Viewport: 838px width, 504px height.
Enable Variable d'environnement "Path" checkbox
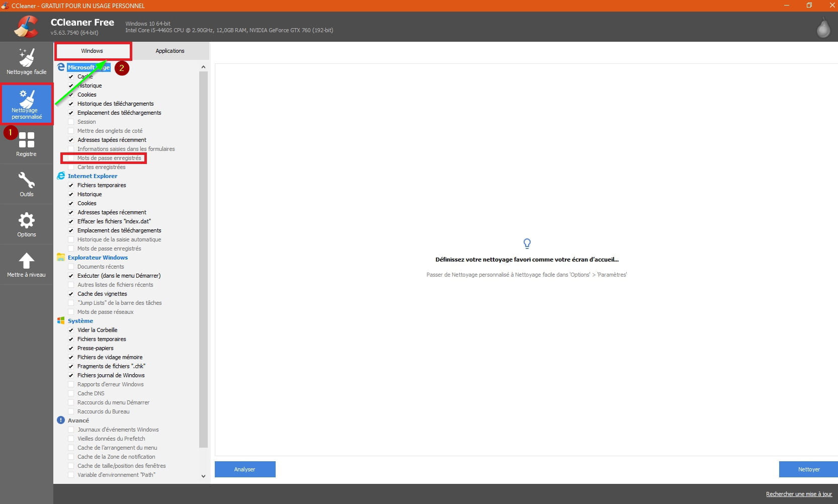click(x=71, y=475)
